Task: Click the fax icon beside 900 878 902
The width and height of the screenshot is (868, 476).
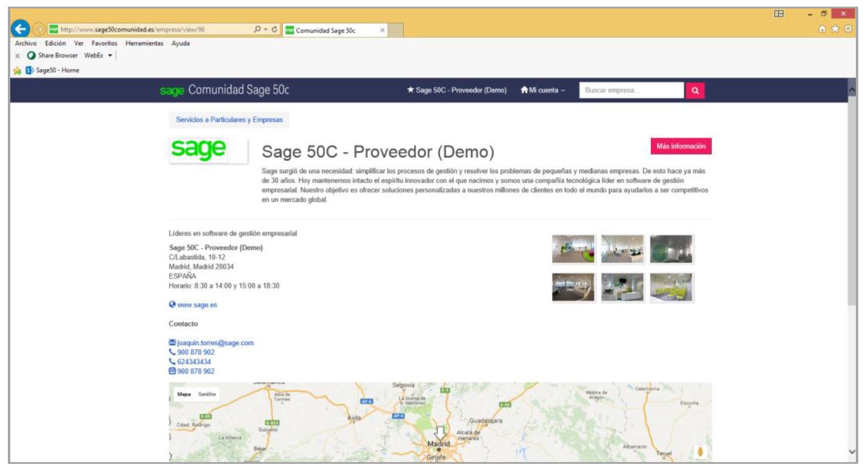Action: (x=172, y=371)
